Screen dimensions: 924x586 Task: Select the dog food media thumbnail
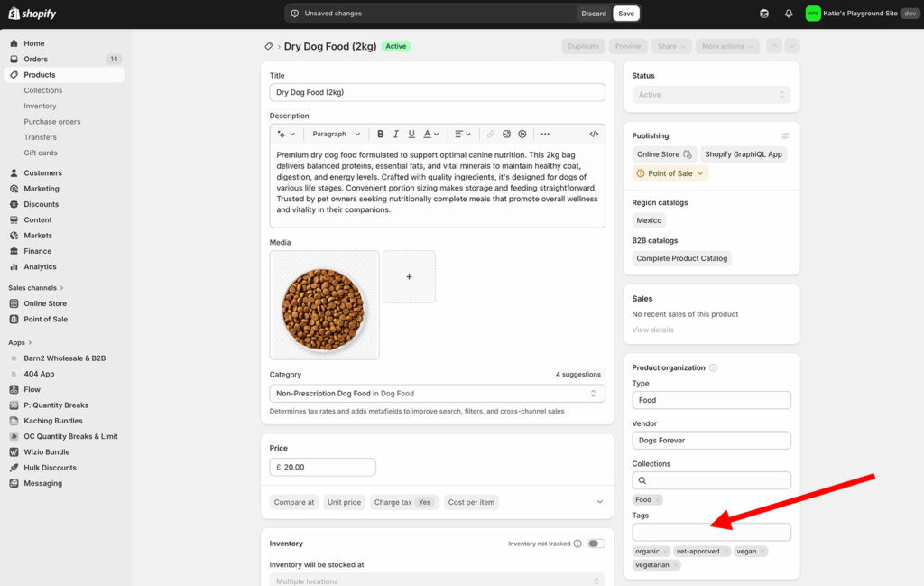(x=324, y=305)
